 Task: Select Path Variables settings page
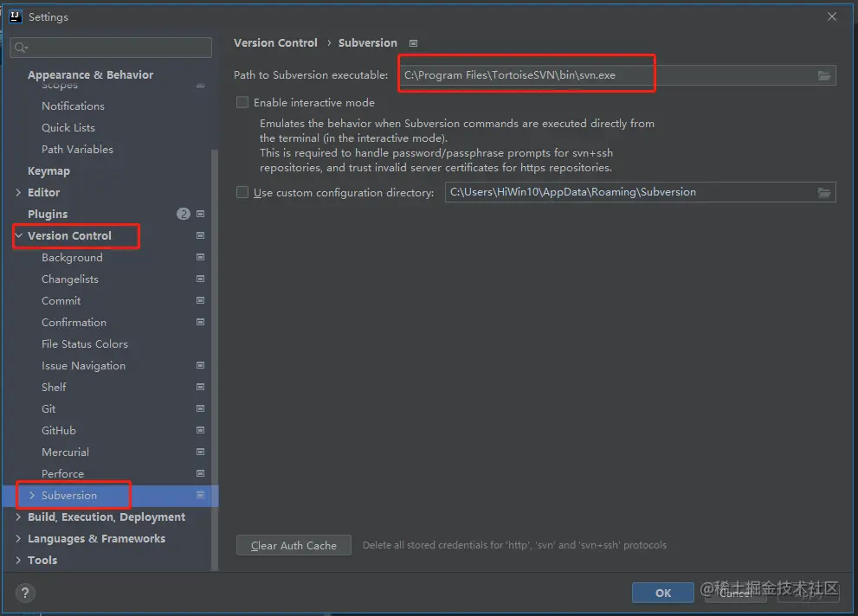(x=77, y=149)
